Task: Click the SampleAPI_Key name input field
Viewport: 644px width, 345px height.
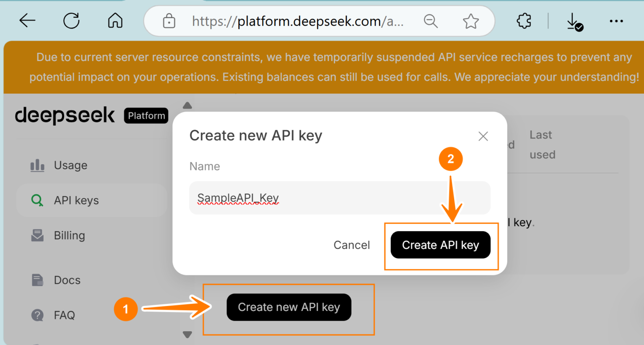Action: 340,198
